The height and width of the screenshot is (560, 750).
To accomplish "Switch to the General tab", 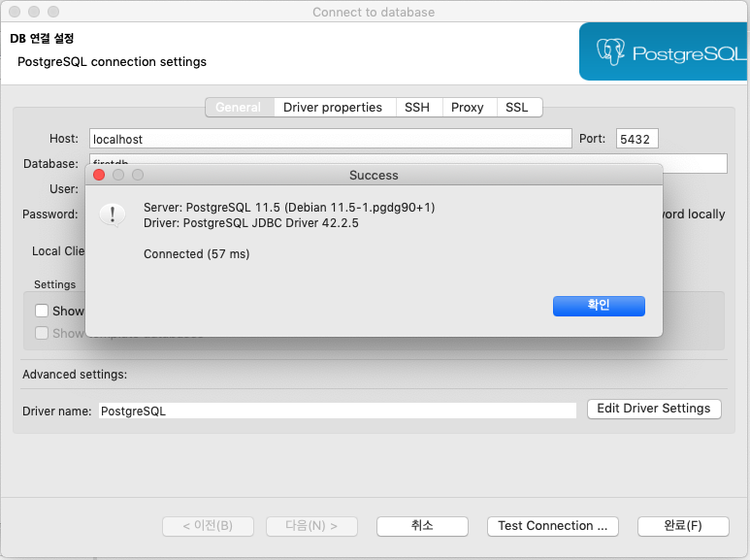I will pyautogui.click(x=240, y=107).
